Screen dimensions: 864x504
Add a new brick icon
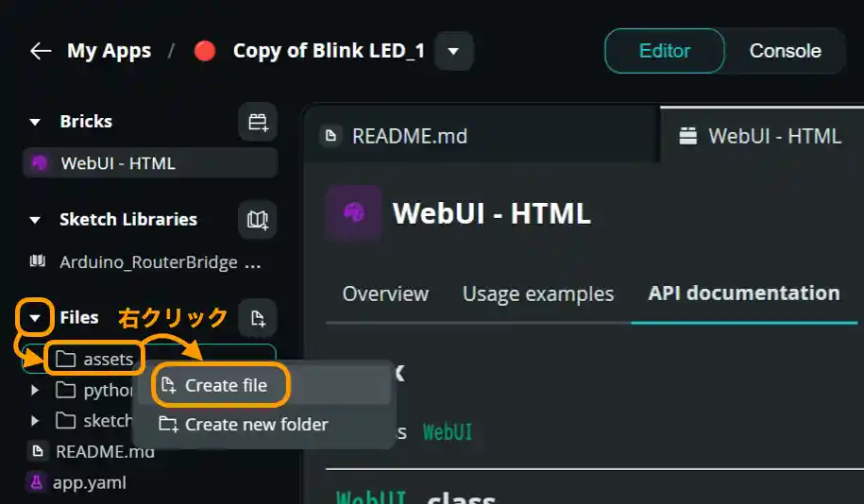[x=258, y=122]
